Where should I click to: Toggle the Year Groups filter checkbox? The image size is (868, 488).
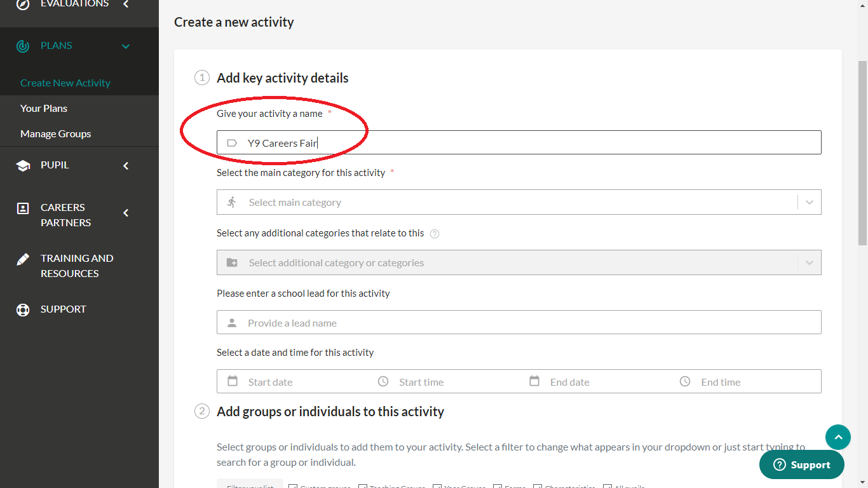click(437, 487)
